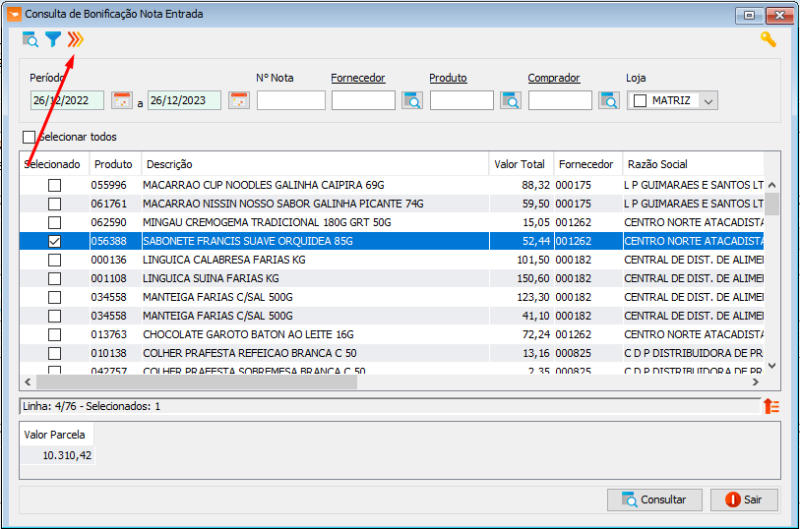Click the search magnifier toolbar icon
Screen dimensions: 800x529
pos(30,39)
